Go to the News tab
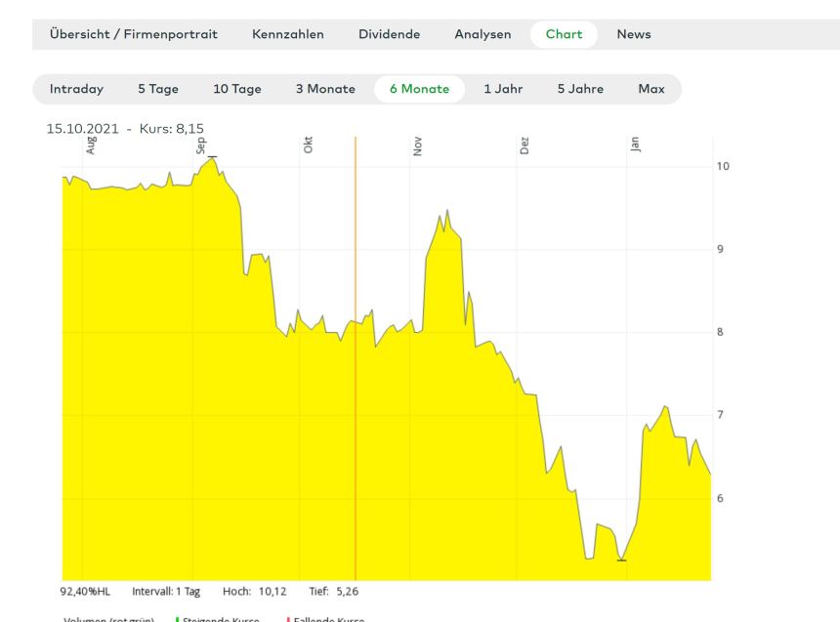 coord(634,34)
